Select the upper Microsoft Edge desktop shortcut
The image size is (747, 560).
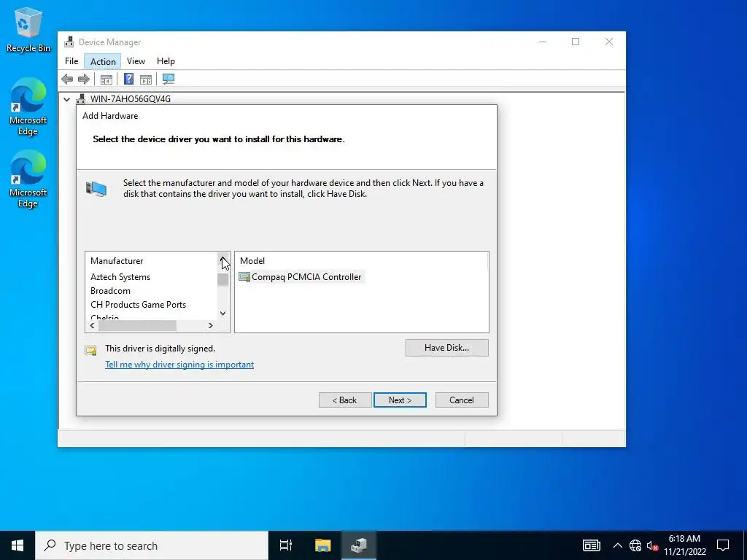(28, 106)
